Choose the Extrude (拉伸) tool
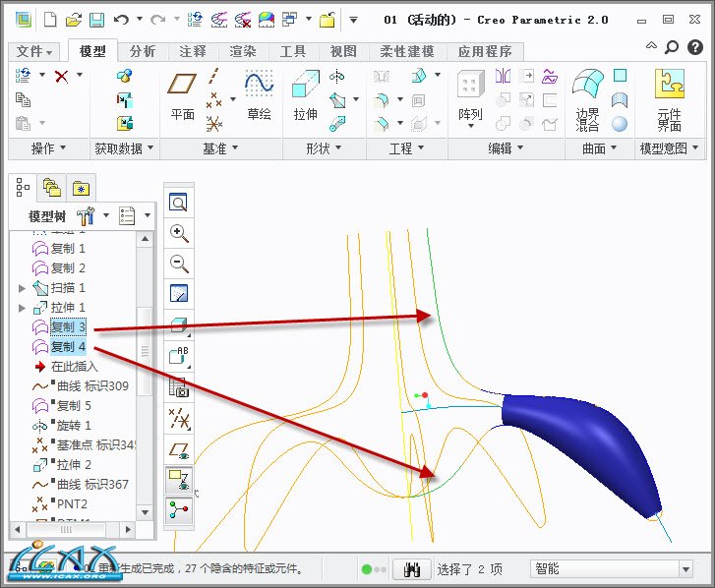 click(306, 95)
